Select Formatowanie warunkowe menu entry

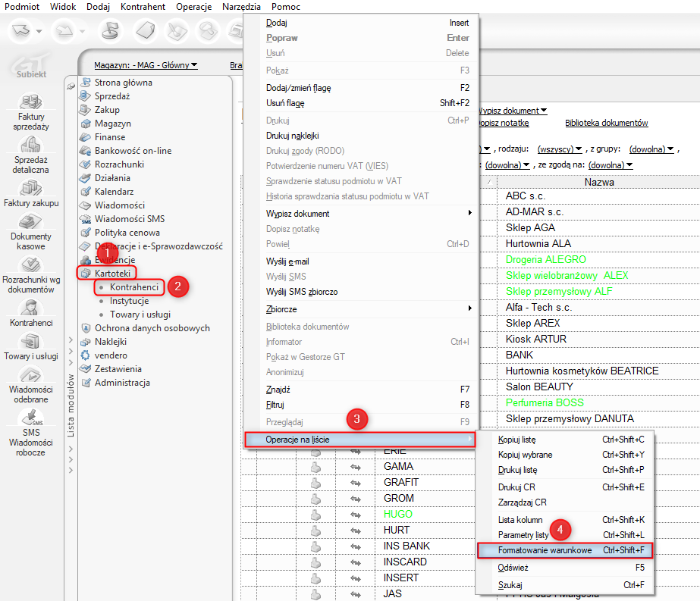[545, 549]
